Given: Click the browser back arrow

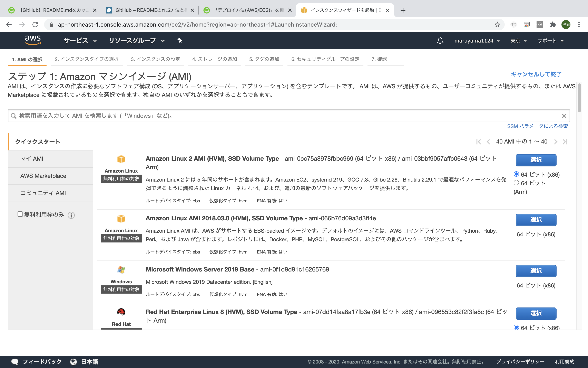Looking at the screenshot, I should (9, 25).
